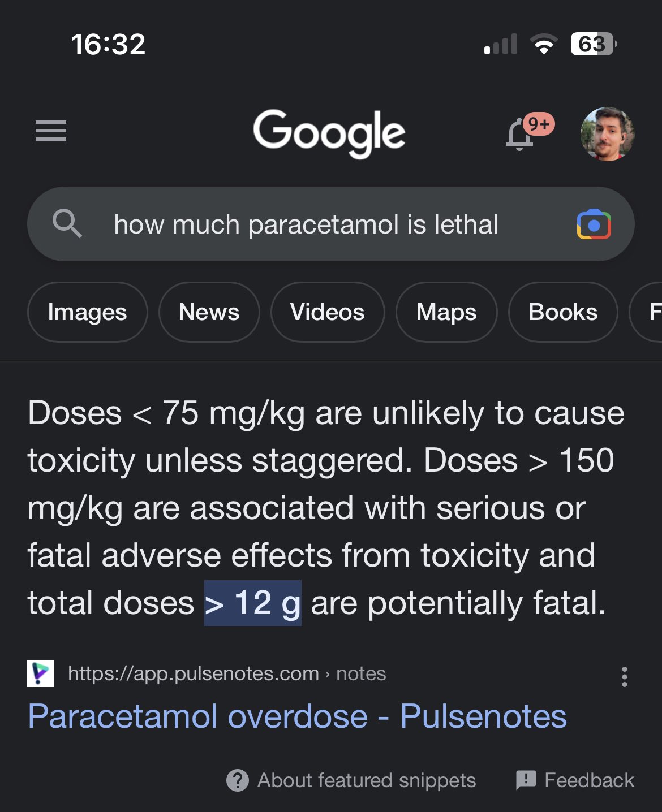Tap the magnifying glass search icon
The image size is (662, 812).
(x=67, y=224)
